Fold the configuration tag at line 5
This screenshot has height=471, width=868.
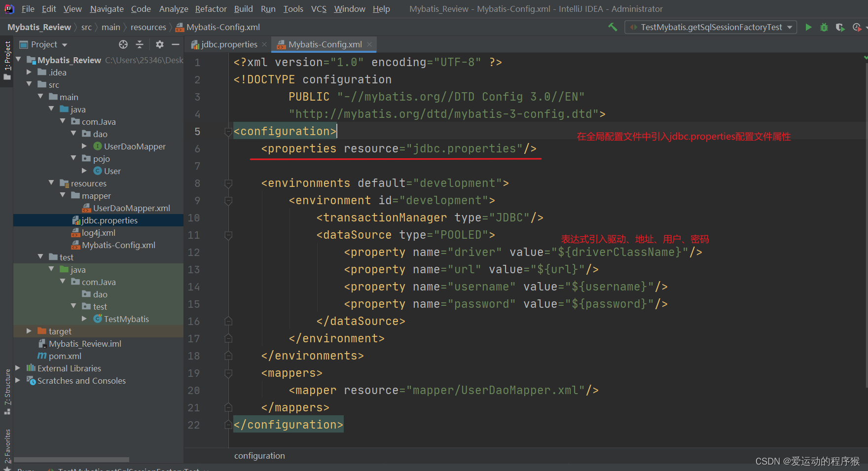coord(228,132)
